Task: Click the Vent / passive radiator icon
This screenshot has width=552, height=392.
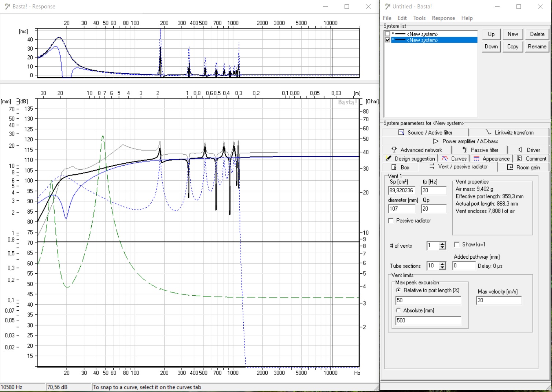Action: coord(432,166)
